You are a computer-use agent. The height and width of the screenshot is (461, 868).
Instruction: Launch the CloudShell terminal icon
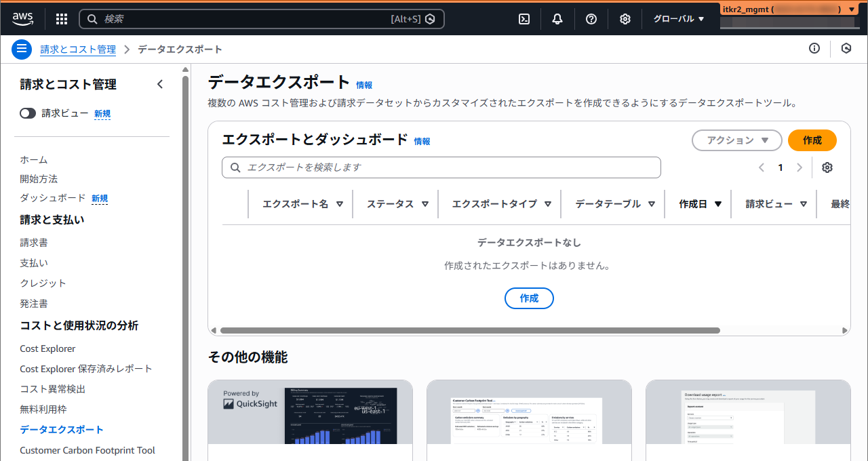[524, 19]
